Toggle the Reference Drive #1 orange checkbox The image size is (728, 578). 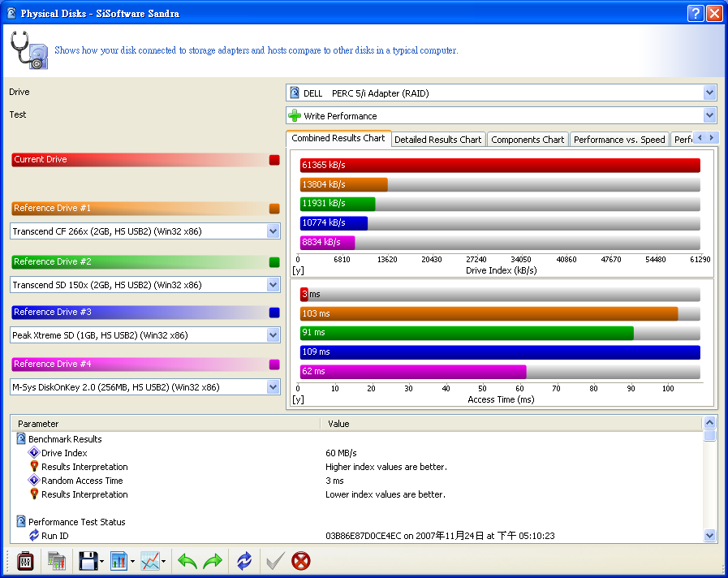click(x=274, y=209)
